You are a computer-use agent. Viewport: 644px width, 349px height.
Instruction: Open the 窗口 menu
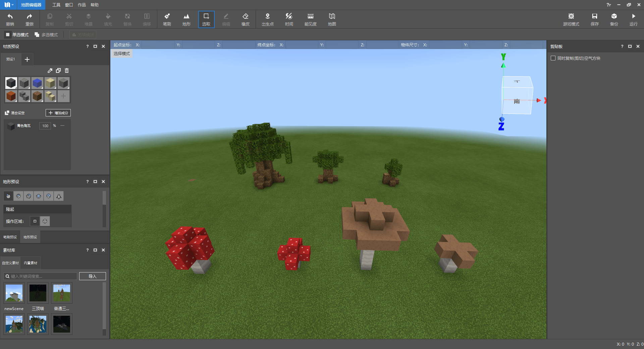click(x=69, y=5)
